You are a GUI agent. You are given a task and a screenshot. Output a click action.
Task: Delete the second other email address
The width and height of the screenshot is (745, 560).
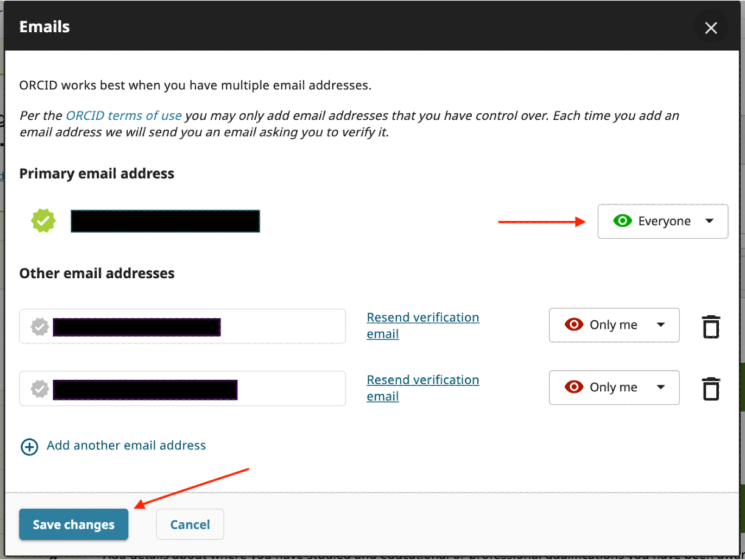711,388
